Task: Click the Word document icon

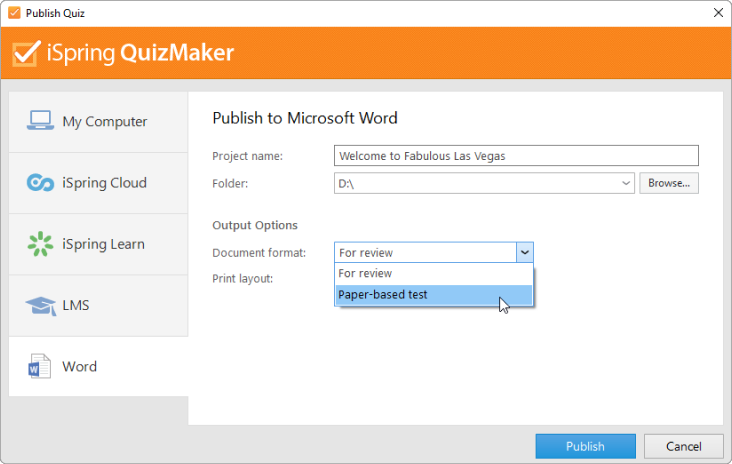Action: coord(40,366)
